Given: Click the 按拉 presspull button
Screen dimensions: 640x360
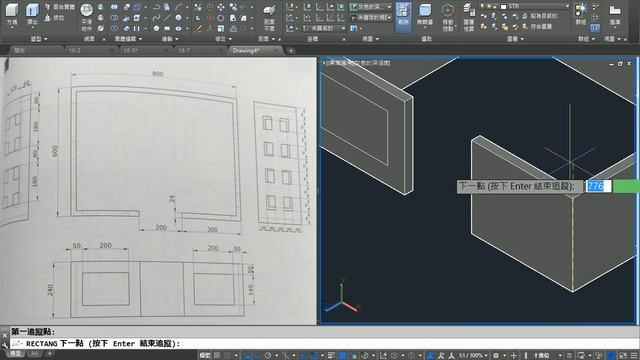Looking at the screenshot, I should [x=54, y=18].
